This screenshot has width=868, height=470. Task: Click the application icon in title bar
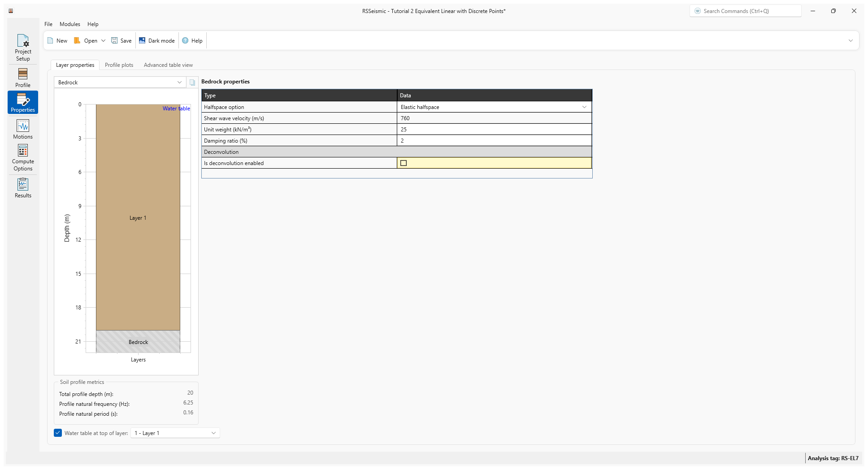point(11,11)
